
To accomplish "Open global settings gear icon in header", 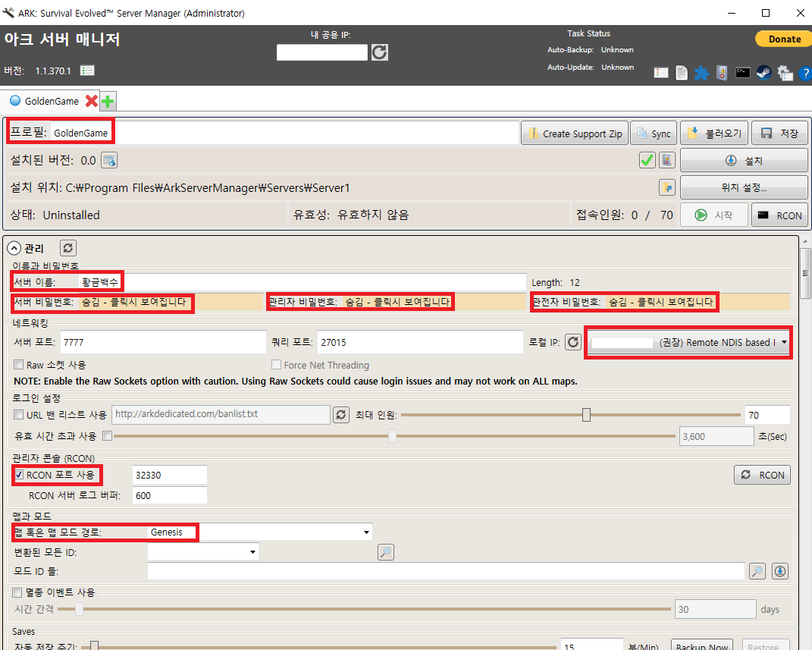I will coord(785,73).
